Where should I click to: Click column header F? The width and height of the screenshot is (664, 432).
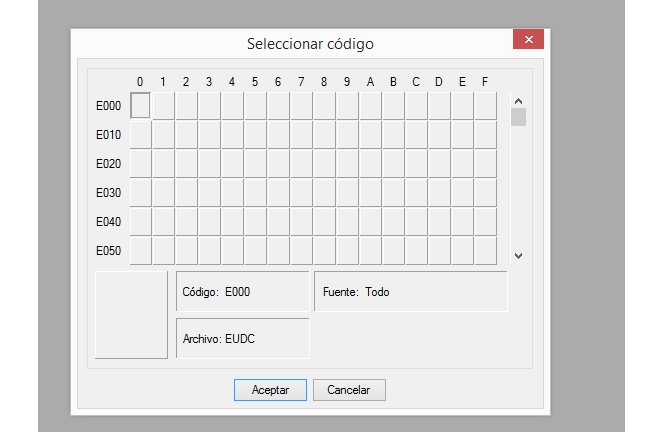[485, 81]
